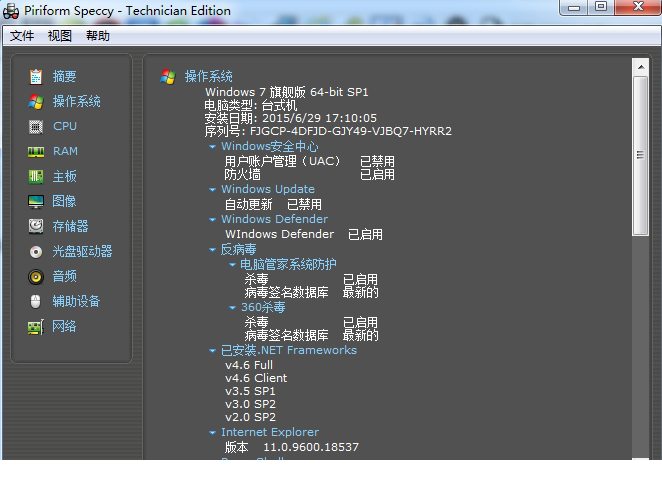Click the 用户账户管理（UAC）row

309,161
